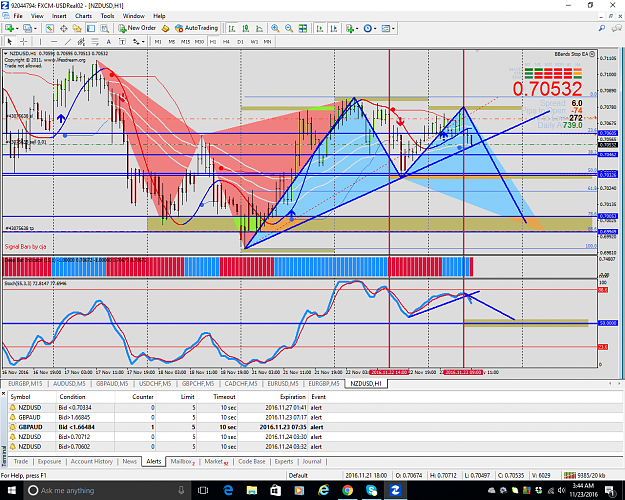Click the Profiles toolbar icon
The height and width of the screenshot is (500, 625).
coord(27,28)
